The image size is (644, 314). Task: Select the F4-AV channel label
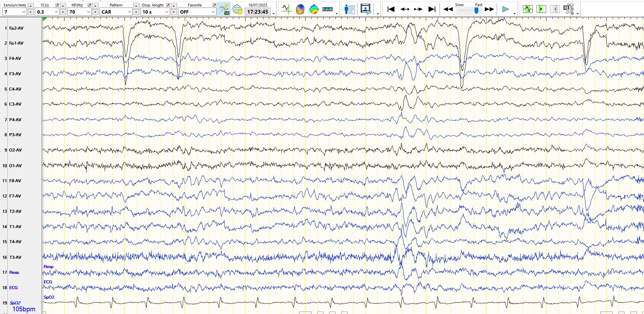(15, 59)
